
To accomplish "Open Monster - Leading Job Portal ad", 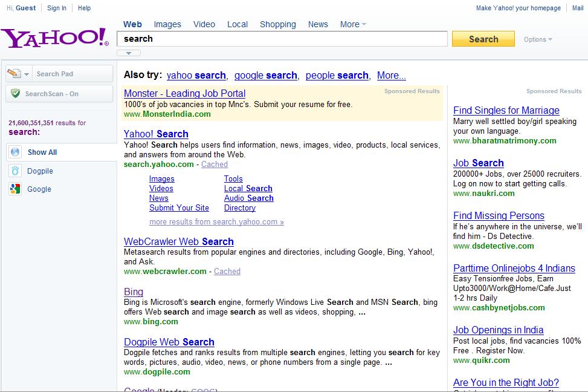I will 184,93.
